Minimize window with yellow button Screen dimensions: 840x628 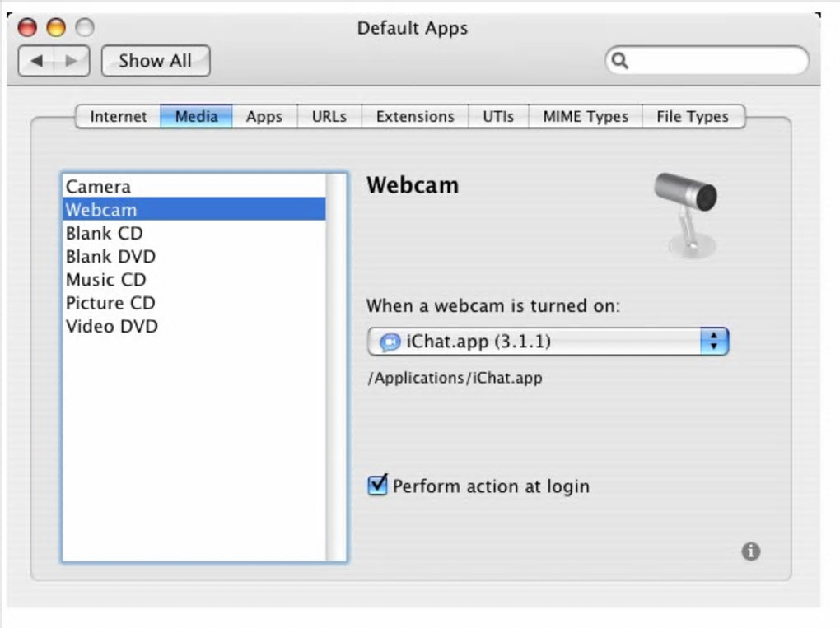(56, 27)
